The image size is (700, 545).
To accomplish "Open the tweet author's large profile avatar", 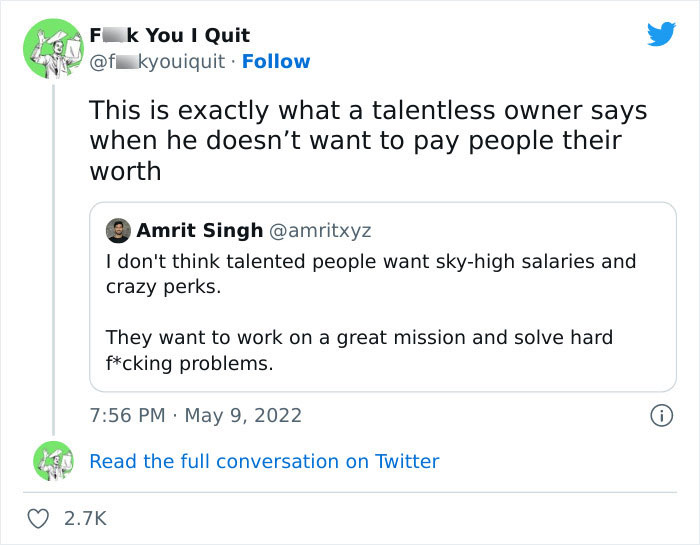I will pyautogui.click(x=54, y=48).
